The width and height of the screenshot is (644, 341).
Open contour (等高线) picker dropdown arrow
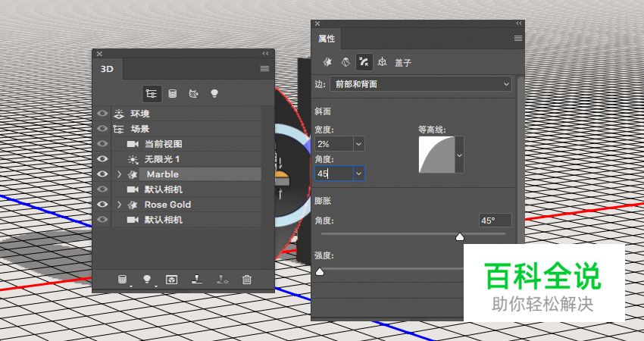click(460, 155)
